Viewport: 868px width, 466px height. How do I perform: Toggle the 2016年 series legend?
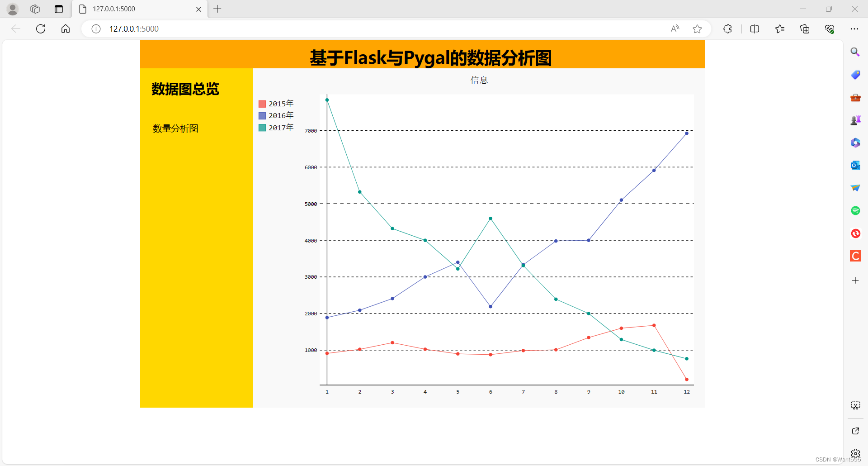276,115
